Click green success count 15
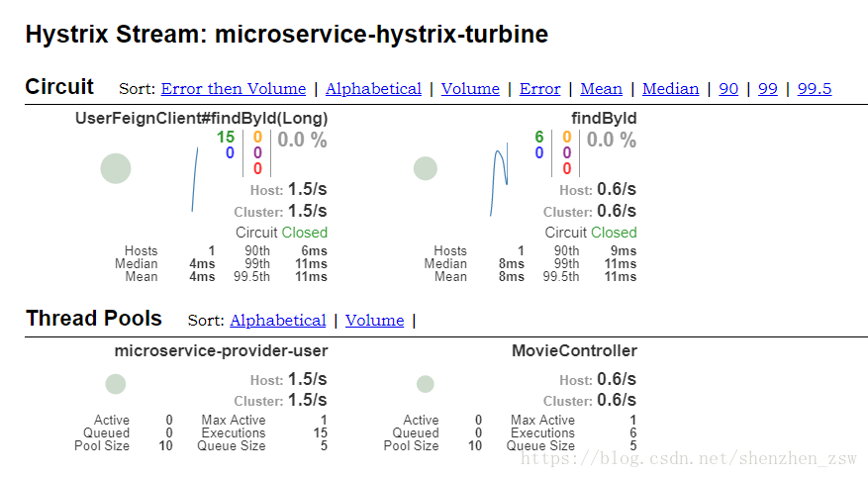Viewport: 868px width, 478px height. click(x=226, y=137)
